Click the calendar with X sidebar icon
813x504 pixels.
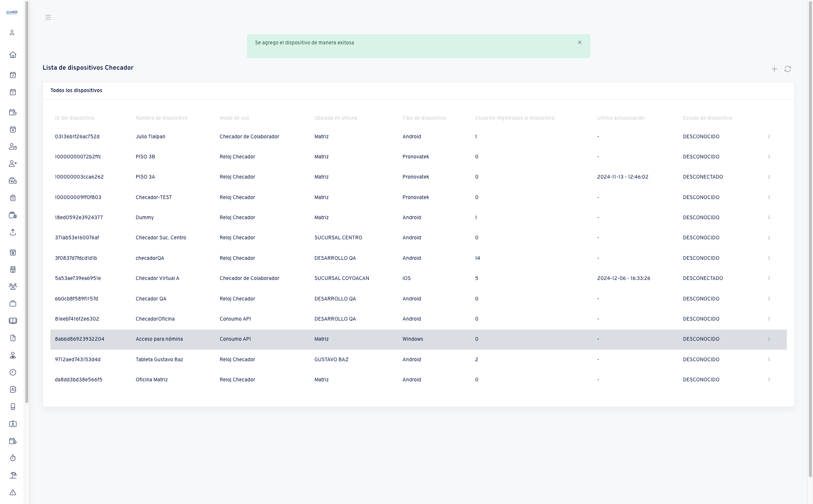13,129
